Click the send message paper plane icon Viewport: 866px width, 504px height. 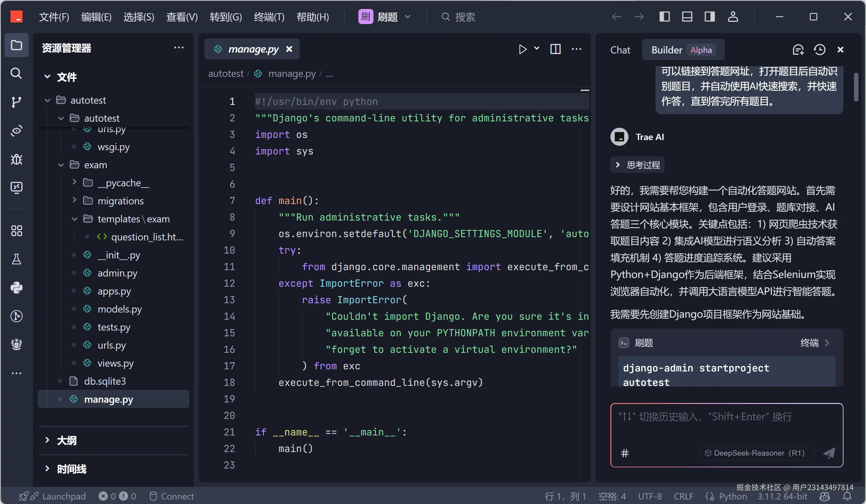pyautogui.click(x=829, y=453)
